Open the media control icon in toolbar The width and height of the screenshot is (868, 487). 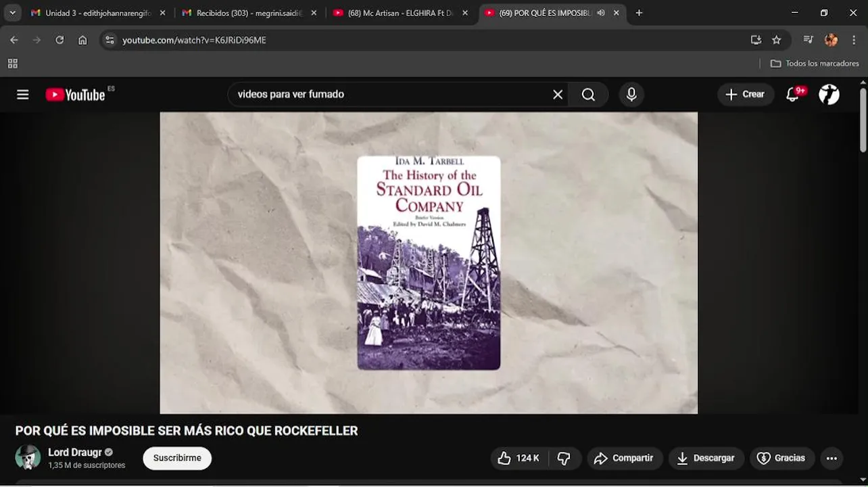click(808, 40)
